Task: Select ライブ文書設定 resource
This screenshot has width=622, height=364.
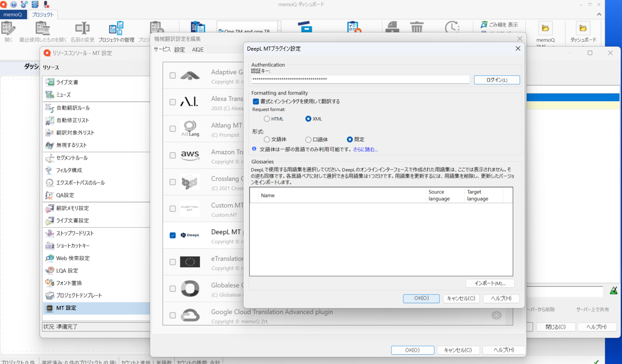Action: pyautogui.click(x=96, y=221)
